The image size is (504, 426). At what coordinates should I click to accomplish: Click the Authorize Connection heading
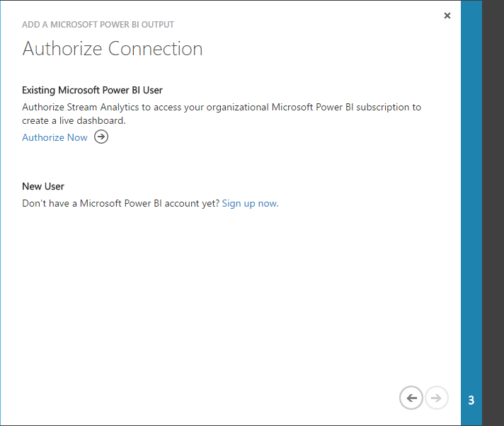(113, 49)
